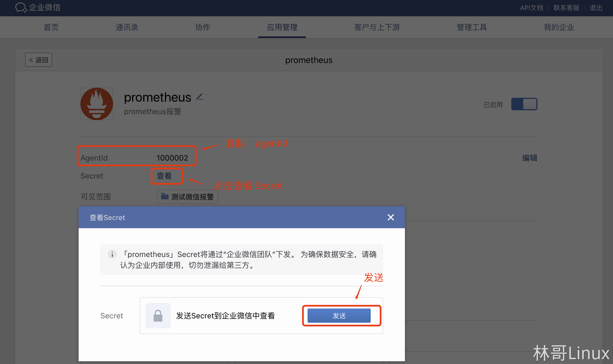Toggle the 已启用 enabled switch
This screenshot has width=613, height=364.
524,104
